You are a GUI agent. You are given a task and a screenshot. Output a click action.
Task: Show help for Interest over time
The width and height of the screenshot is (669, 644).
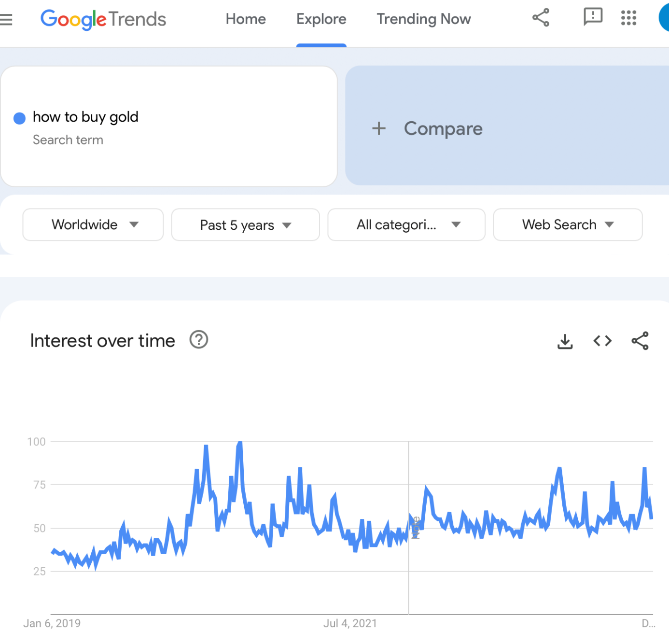(199, 340)
